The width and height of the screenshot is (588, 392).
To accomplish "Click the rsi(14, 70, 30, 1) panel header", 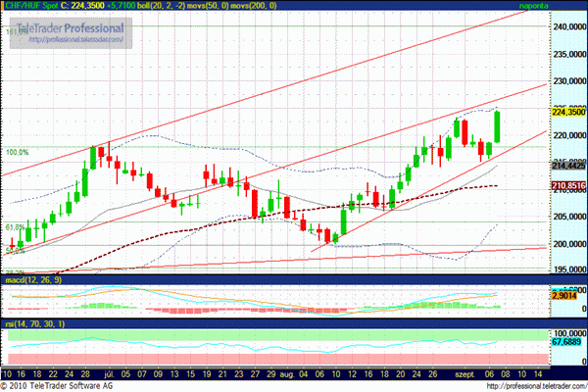I will click(x=33, y=323).
